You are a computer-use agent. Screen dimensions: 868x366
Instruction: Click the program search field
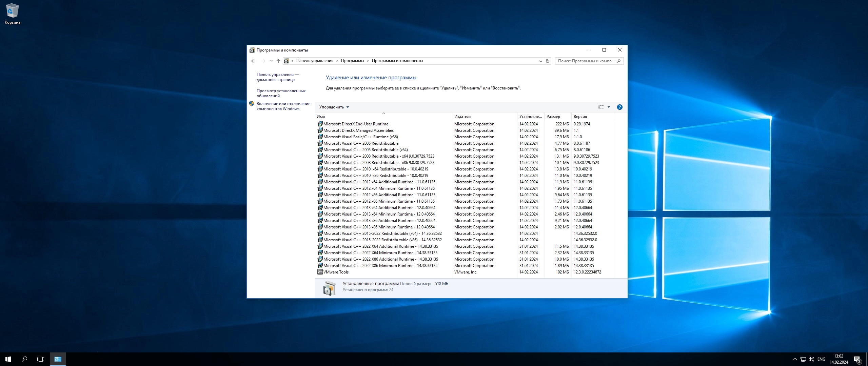coord(586,61)
